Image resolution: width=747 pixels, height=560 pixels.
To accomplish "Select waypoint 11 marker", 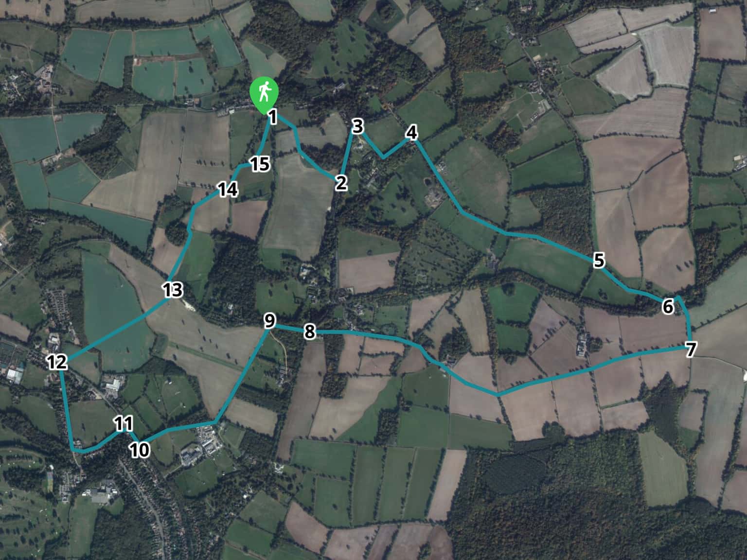I will (124, 424).
